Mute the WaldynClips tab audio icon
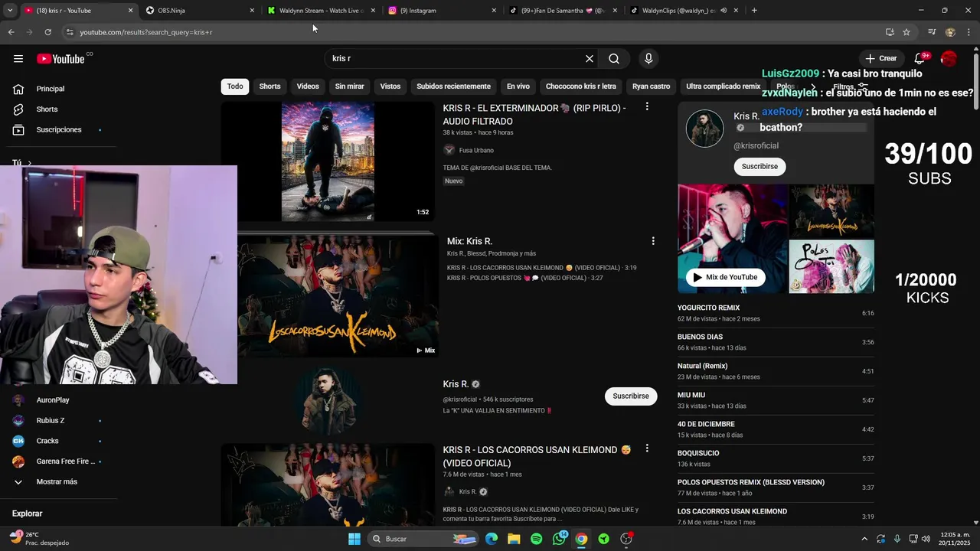The width and height of the screenshot is (980, 551). (x=724, y=11)
